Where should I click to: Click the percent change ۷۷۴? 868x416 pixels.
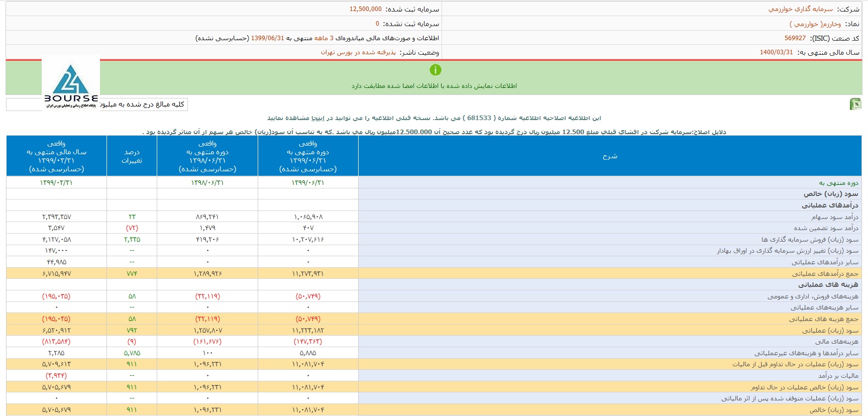pyautogui.click(x=132, y=274)
